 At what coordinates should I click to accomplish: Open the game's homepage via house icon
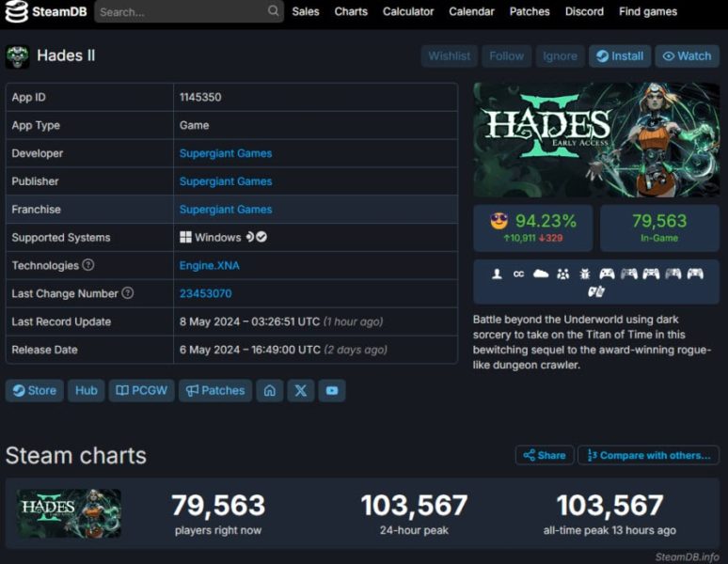pyautogui.click(x=270, y=390)
